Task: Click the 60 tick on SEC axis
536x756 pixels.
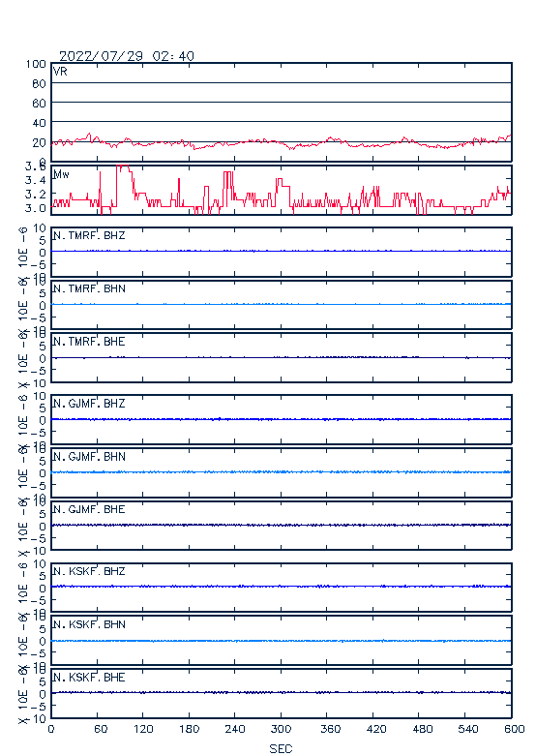Action: [x=101, y=729]
